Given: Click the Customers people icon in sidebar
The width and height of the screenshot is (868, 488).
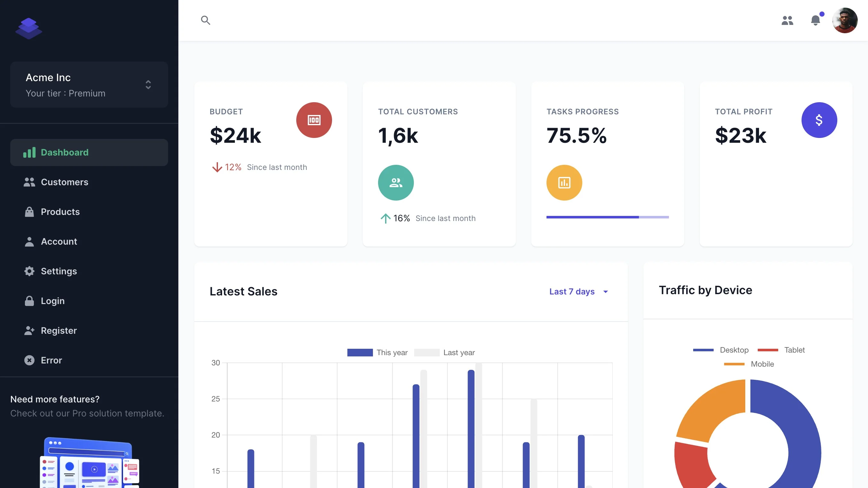Looking at the screenshot, I should [x=29, y=182].
